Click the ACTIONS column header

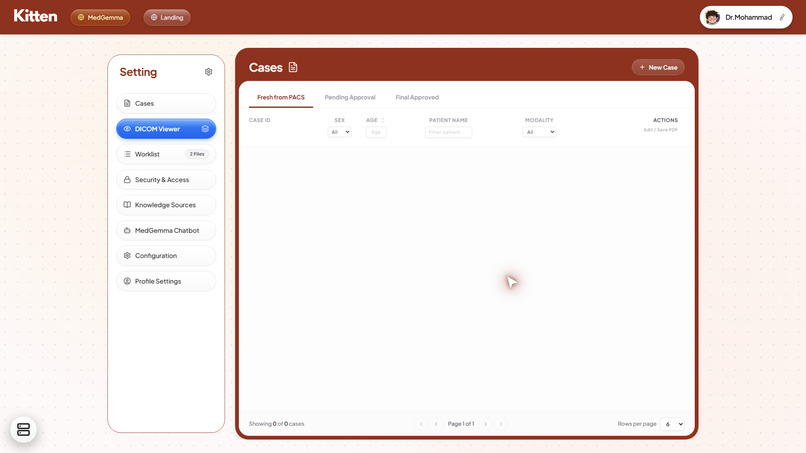[665, 120]
